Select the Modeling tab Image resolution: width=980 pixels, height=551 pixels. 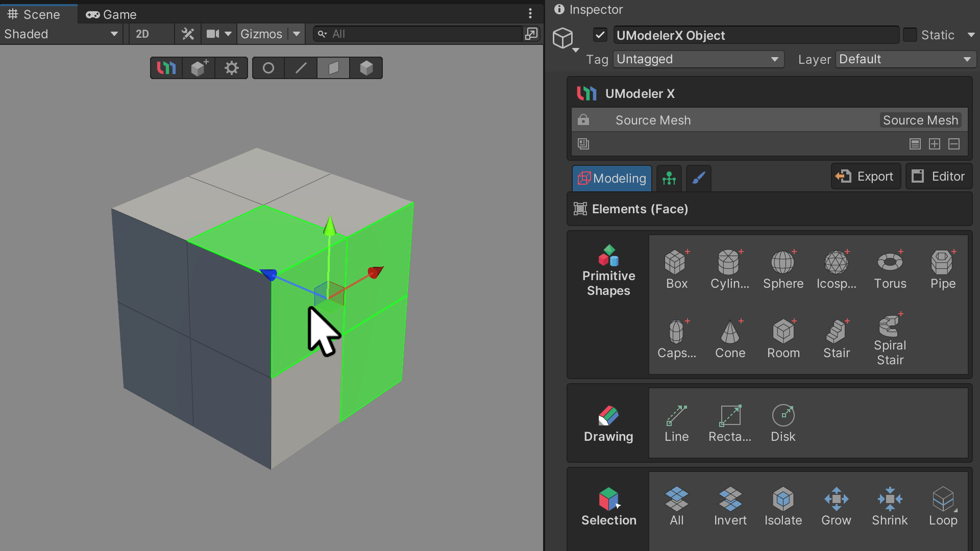point(612,178)
